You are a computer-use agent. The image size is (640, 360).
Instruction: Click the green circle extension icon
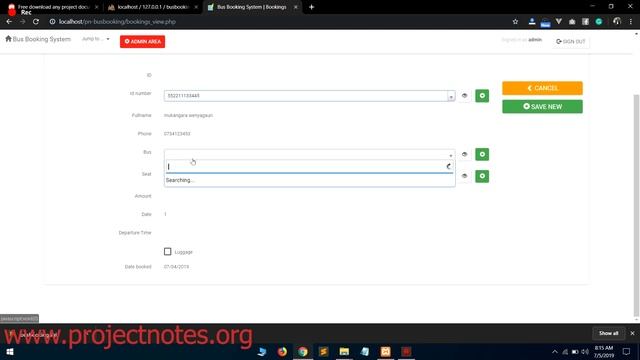[599, 22]
